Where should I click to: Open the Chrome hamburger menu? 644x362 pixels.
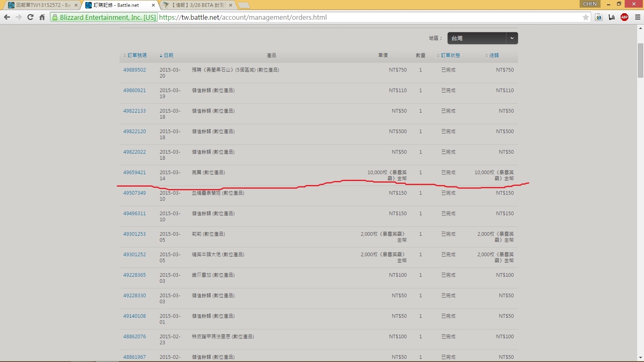pos(638,17)
